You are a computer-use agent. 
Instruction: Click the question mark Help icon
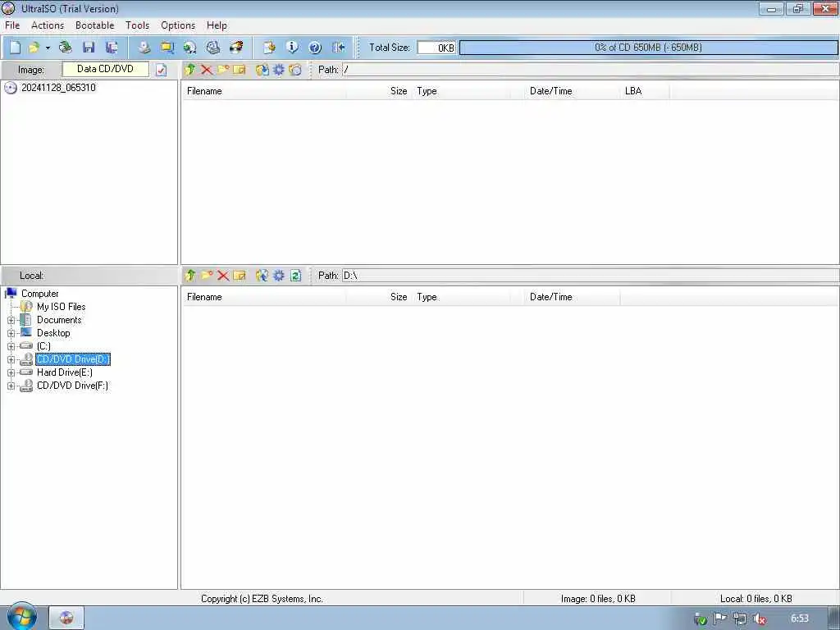(315, 48)
